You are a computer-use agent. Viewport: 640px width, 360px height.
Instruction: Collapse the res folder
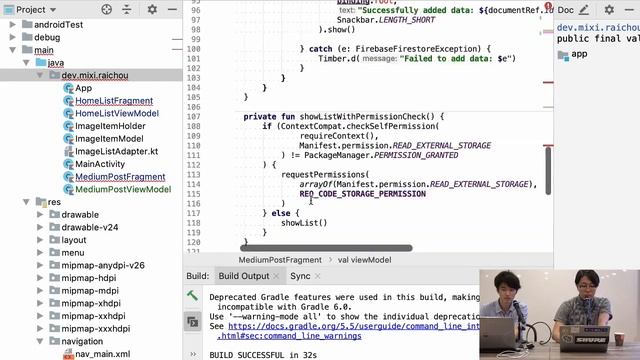(26, 202)
